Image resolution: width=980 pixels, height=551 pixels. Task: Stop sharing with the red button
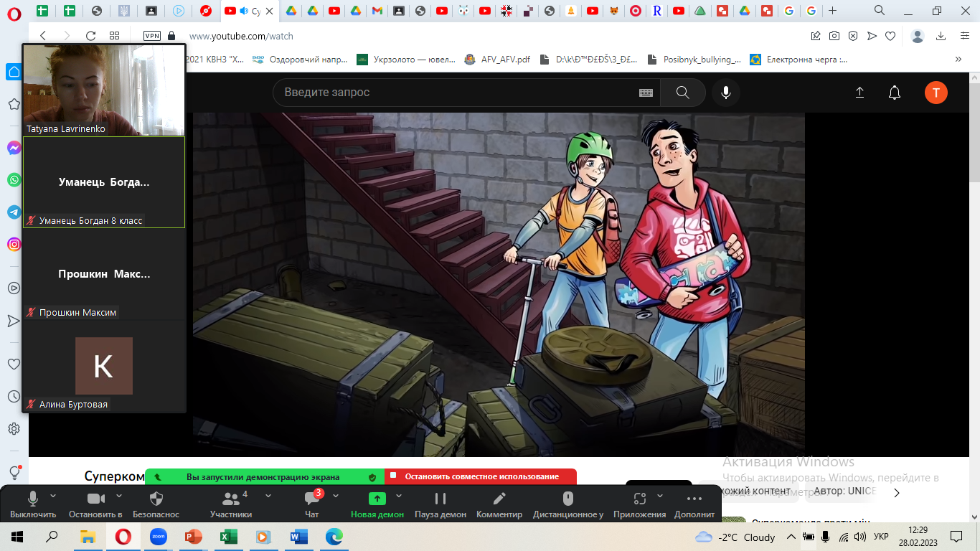[x=481, y=476]
